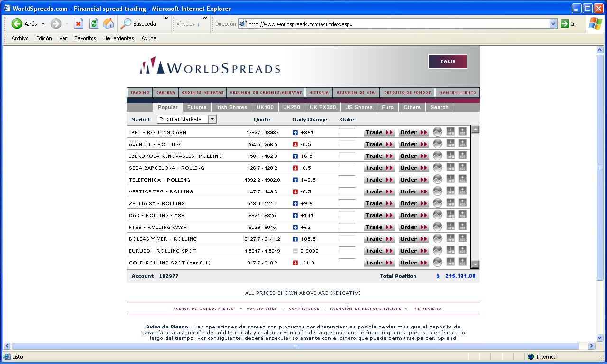Open the UK100 tab
The image size is (607, 364).
265,107
